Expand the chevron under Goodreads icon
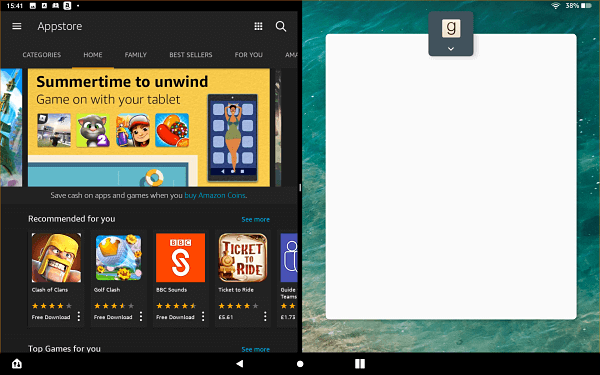Viewport: 600px width, 375px height. pyautogui.click(x=451, y=49)
